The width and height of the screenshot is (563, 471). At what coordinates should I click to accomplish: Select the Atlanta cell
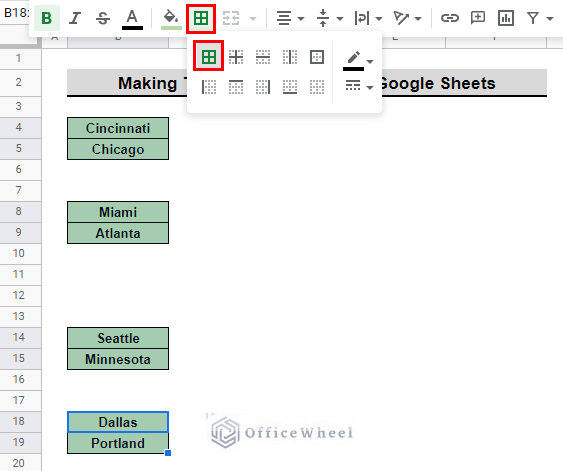pyautogui.click(x=118, y=233)
